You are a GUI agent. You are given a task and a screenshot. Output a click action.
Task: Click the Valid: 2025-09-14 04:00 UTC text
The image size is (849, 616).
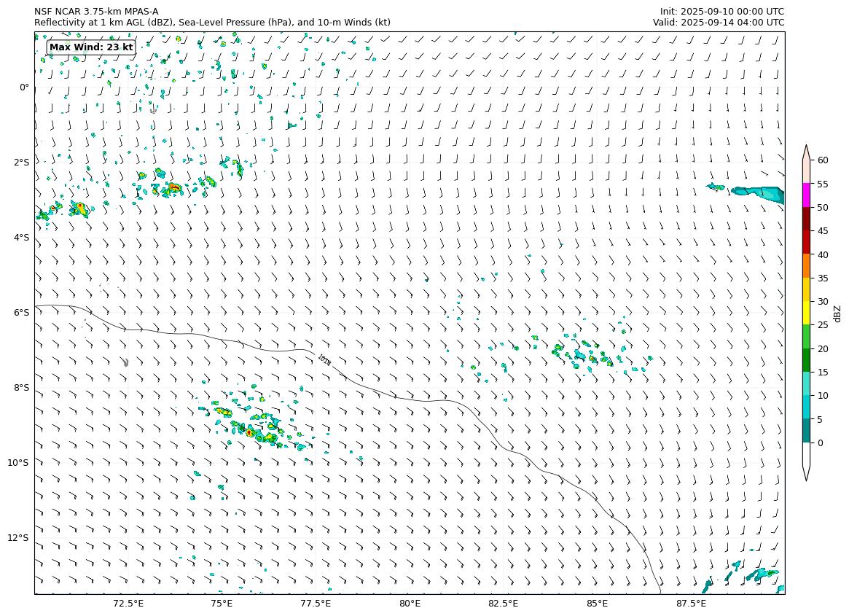tap(718, 23)
